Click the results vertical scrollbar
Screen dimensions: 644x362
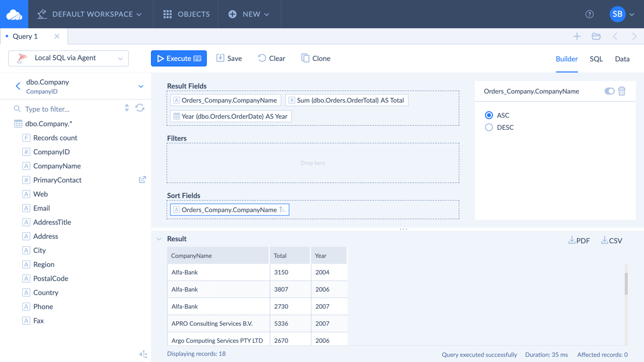pyautogui.click(x=626, y=285)
